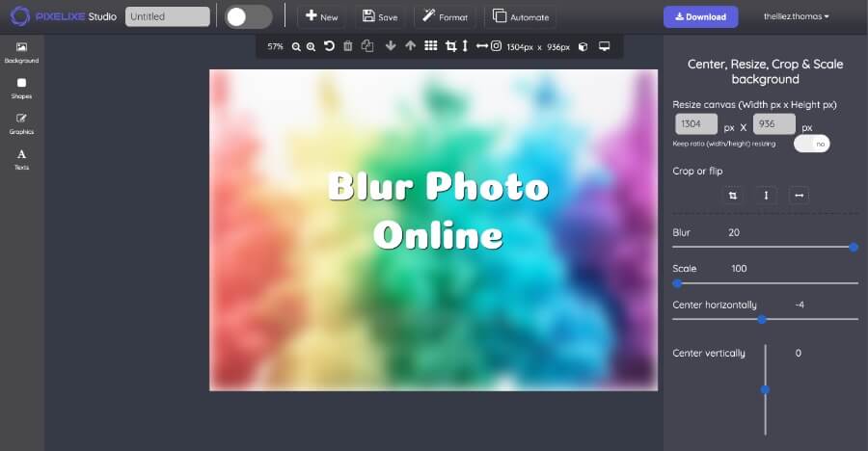Image resolution: width=868 pixels, height=451 pixels.
Task: Click the Instagram size preset icon
Action: click(496, 46)
